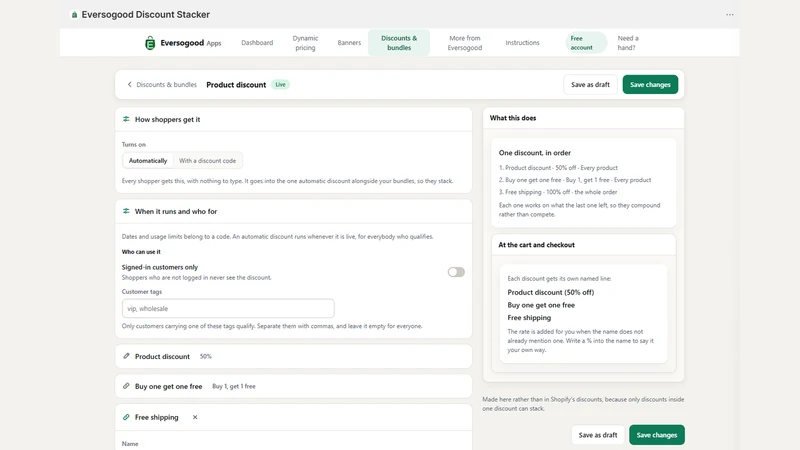The image size is (800, 450).
Task: Click the 'What this does' panel heading
Action: (x=513, y=118)
